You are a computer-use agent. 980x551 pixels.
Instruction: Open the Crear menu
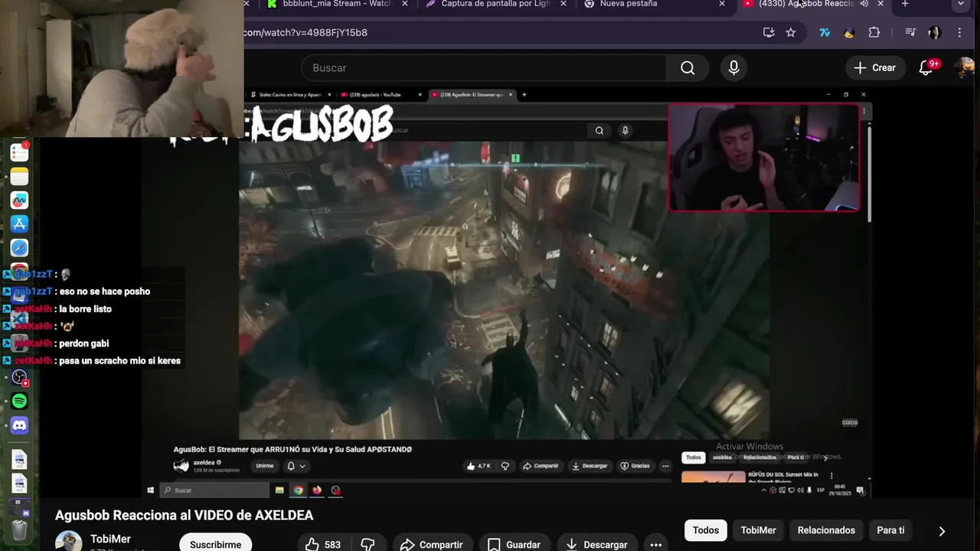(874, 68)
